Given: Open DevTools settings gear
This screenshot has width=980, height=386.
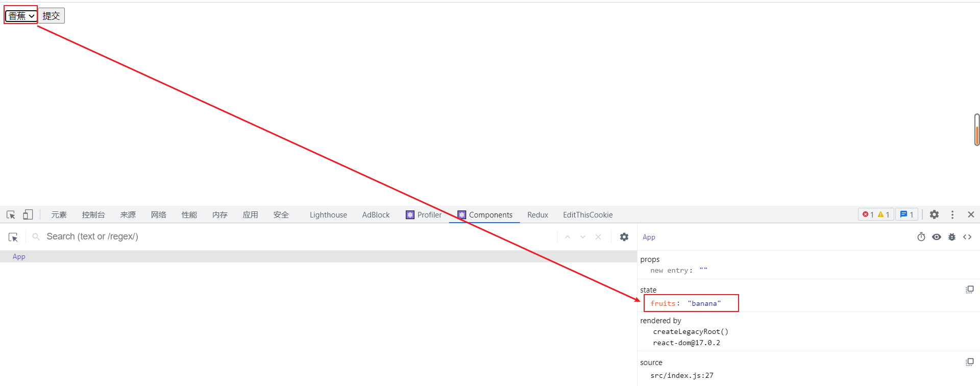Looking at the screenshot, I should point(934,214).
